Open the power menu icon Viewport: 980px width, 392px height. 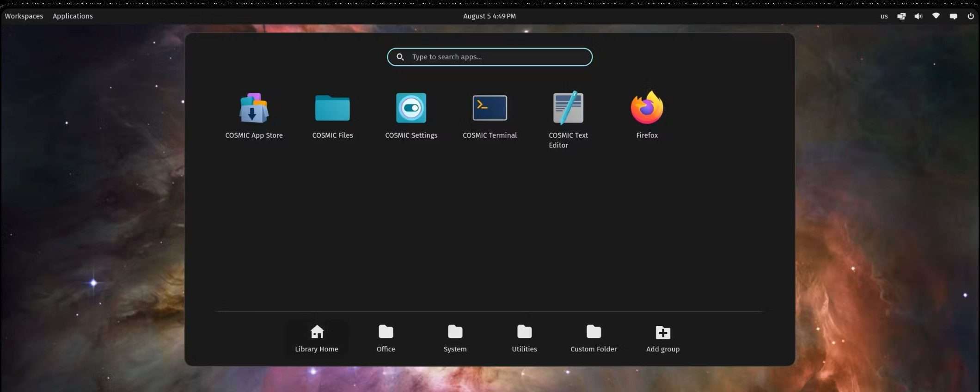970,16
